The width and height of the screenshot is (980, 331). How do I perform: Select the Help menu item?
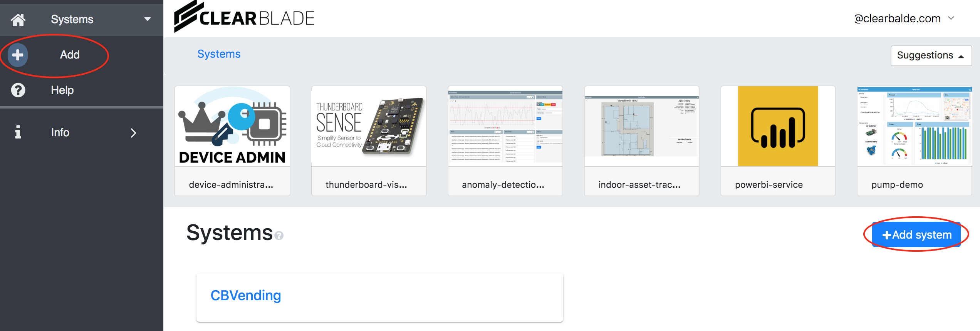click(62, 90)
